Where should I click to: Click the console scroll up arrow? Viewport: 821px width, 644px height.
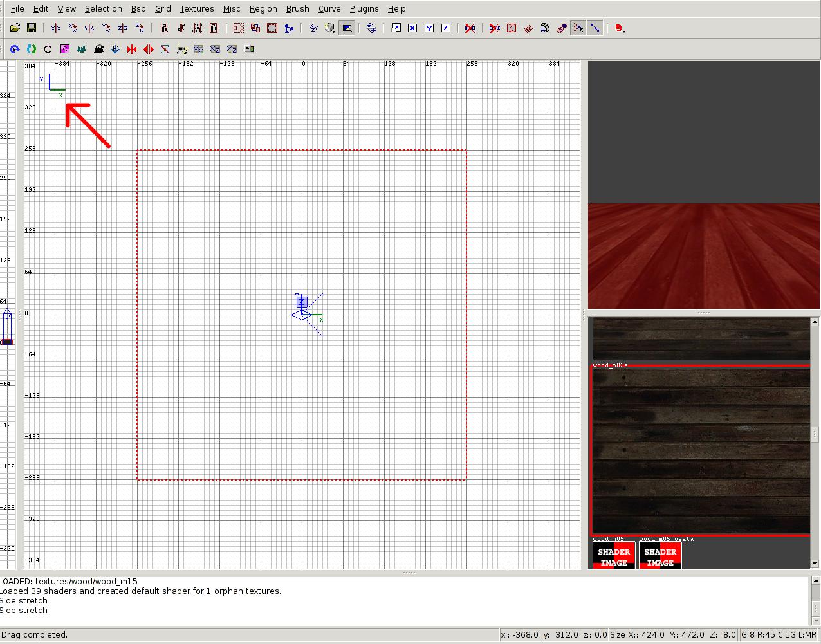pos(815,581)
